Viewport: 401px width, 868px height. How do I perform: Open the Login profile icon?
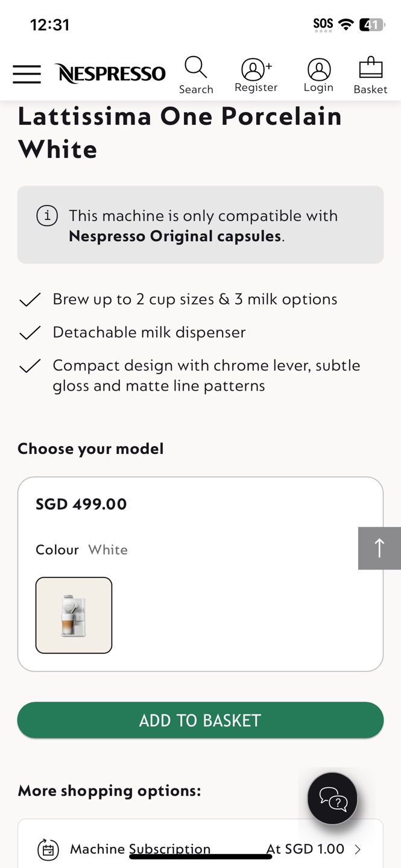pyautogui.click(x=318, y=69)
